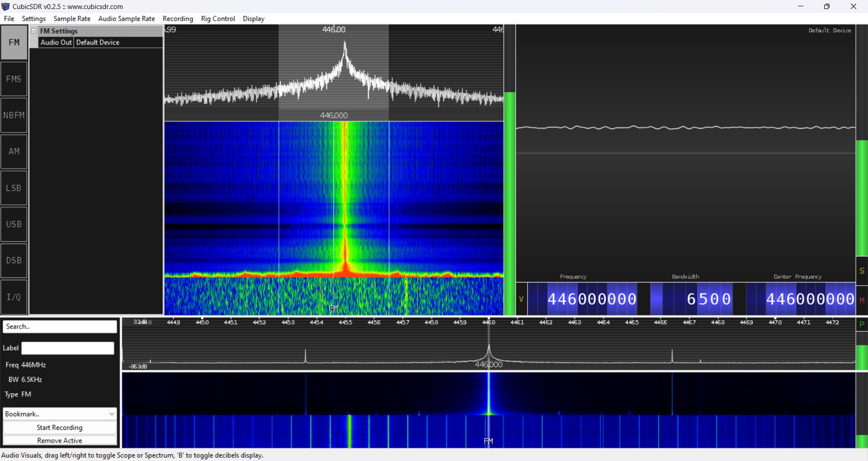
Task: Click inside the Search field
Action: (x=59, y=326)
